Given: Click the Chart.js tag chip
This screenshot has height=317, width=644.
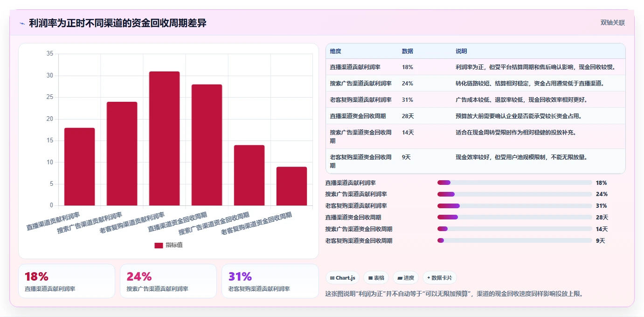Looking at the screenshot, I should (342, 278).
